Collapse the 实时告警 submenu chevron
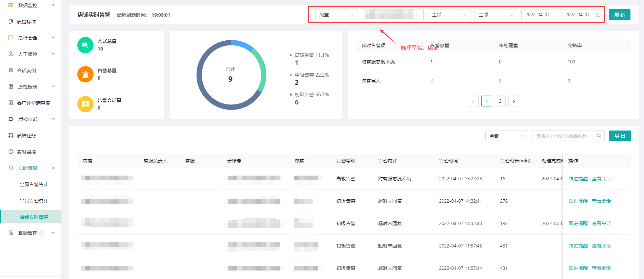 pyautogui.click(x=53, y=168)
